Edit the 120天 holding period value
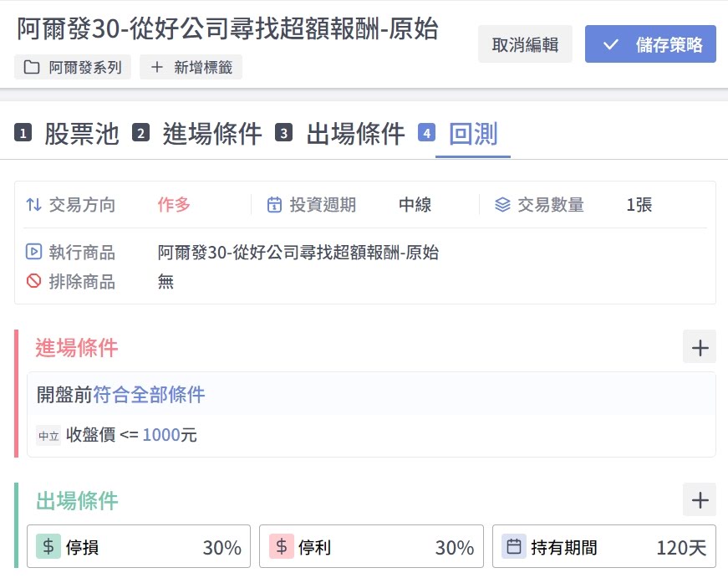Viewport: 728px width, 578px height. 681,548
